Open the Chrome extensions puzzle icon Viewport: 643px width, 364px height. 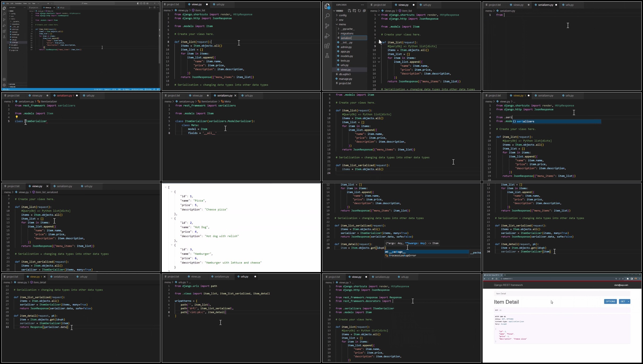[628, 279]
